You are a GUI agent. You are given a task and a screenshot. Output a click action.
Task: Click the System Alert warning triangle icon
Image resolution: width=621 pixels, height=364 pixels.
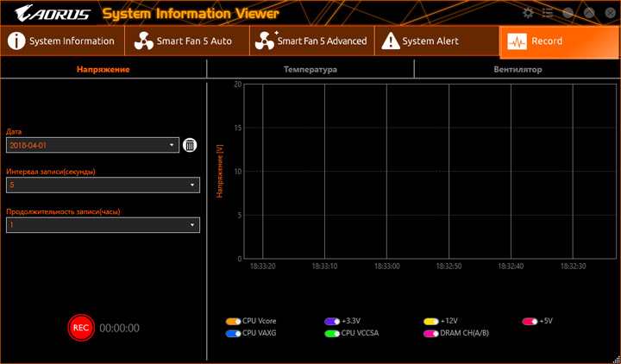(390, 41)
